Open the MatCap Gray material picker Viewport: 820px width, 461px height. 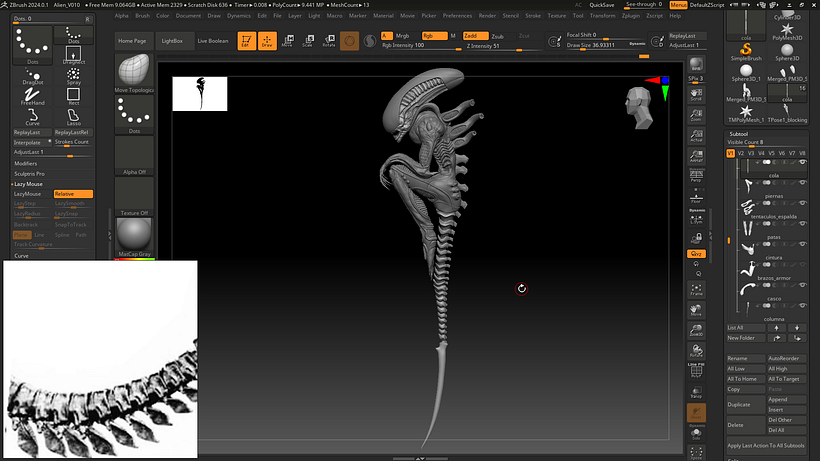point(134,237)
